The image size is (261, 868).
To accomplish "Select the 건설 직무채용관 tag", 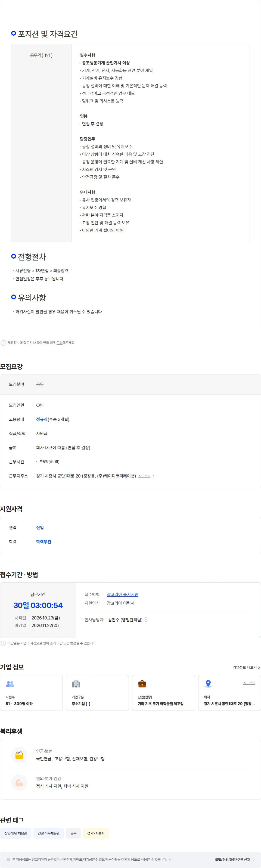I will [x=48, y=833].
